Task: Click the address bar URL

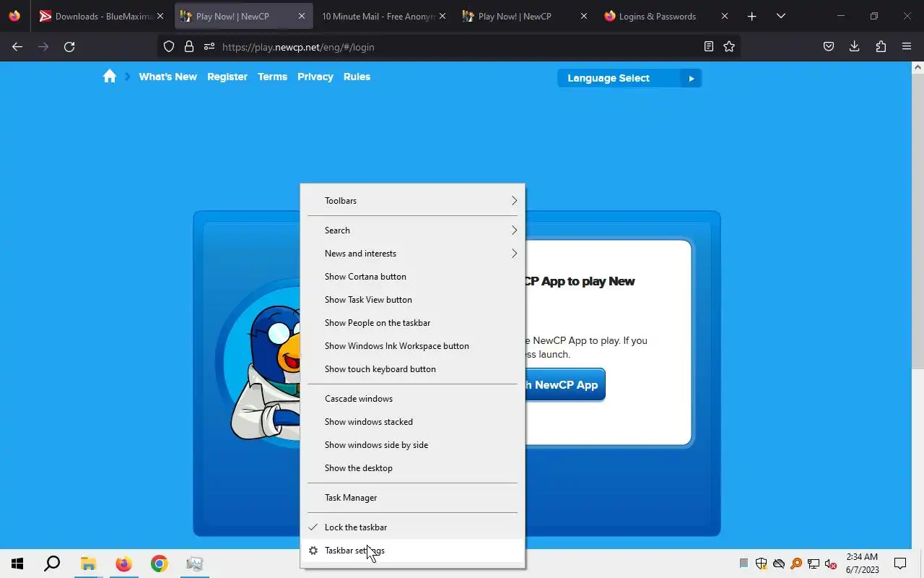Action: 298,47
